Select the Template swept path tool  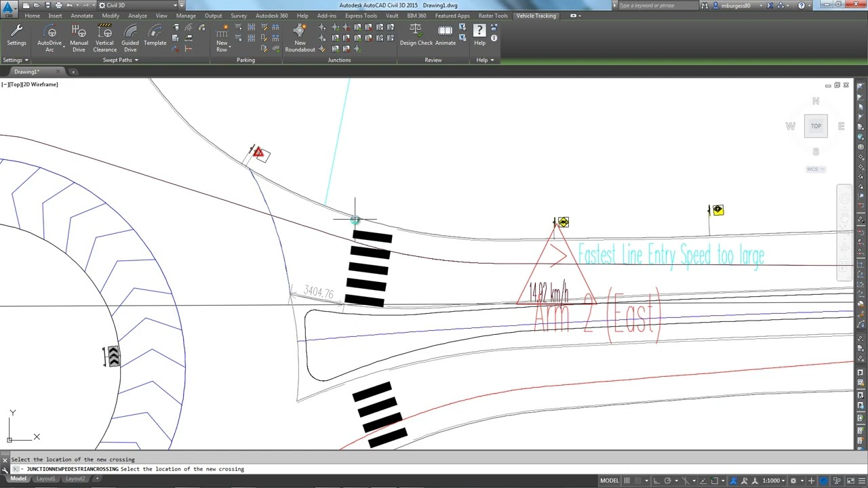[x=155, y=35]
